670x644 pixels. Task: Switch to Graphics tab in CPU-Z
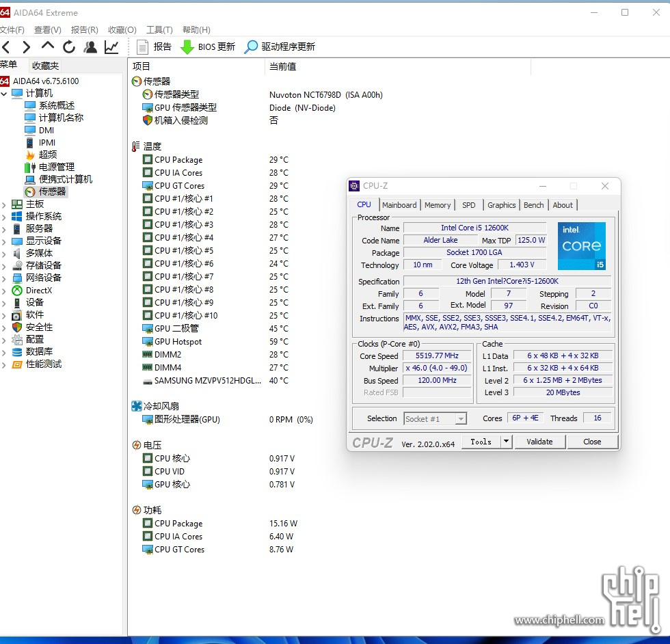click(x=502, y=205)
